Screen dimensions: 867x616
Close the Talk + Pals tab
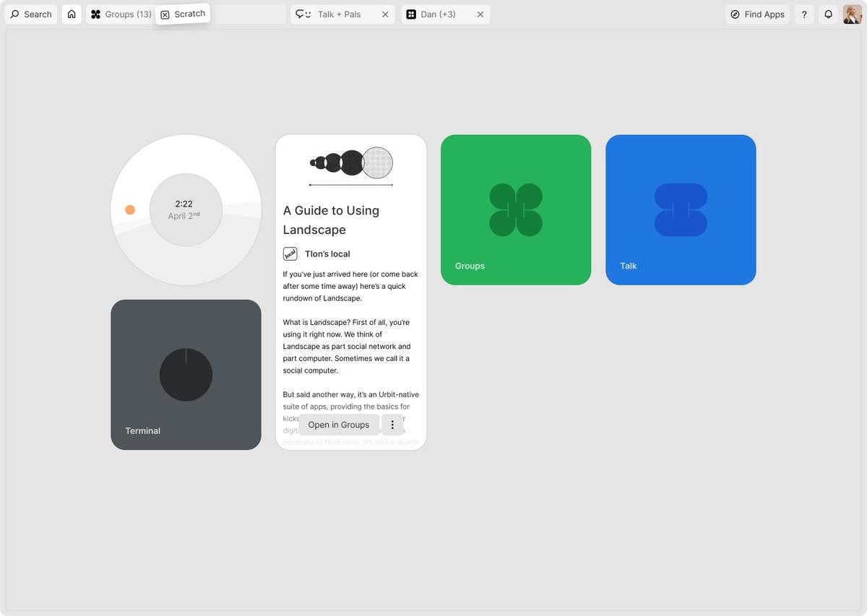tap(385, 14)
